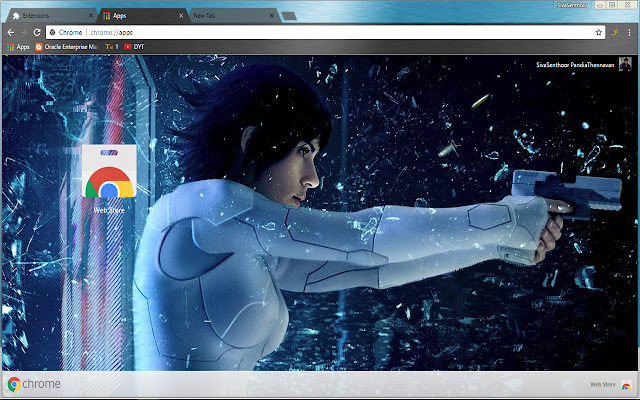Open the DYT YouTube bookmark
This screenshot has width=640, height=400.
click(134, 47)
